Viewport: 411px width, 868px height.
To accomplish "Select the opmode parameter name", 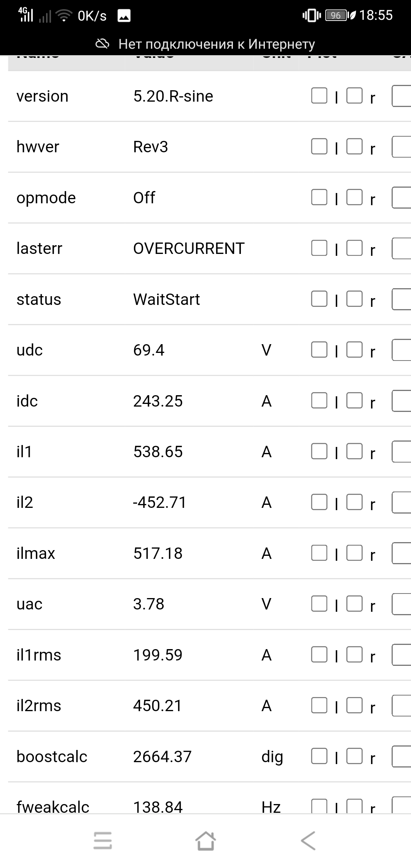I will coord(46,198).
